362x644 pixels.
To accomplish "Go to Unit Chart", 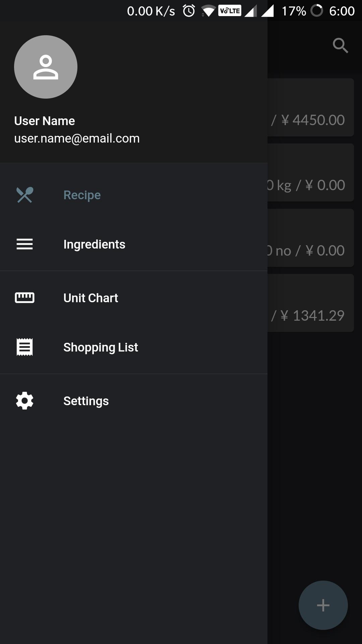I will (90, 298).
